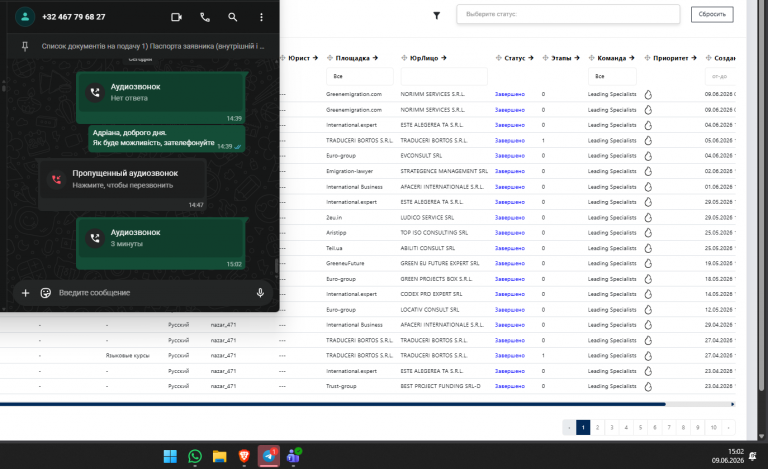Viewport: 768px width, 469px height.
Task: Click the Создан от-до date filter field
Action: (720, 76)
